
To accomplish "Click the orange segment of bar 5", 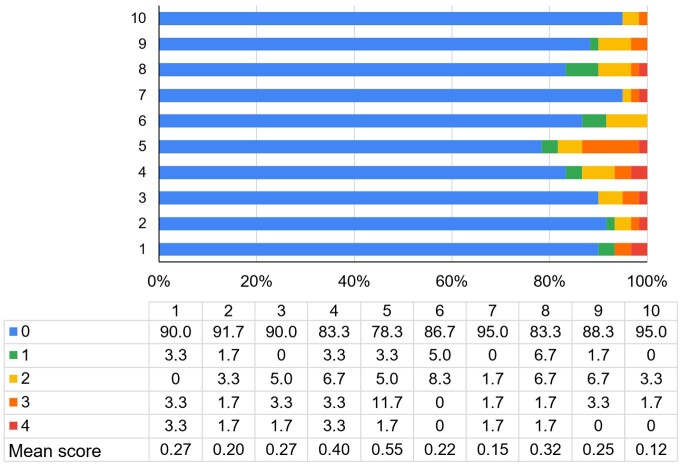I will click(x=610, y=147).
